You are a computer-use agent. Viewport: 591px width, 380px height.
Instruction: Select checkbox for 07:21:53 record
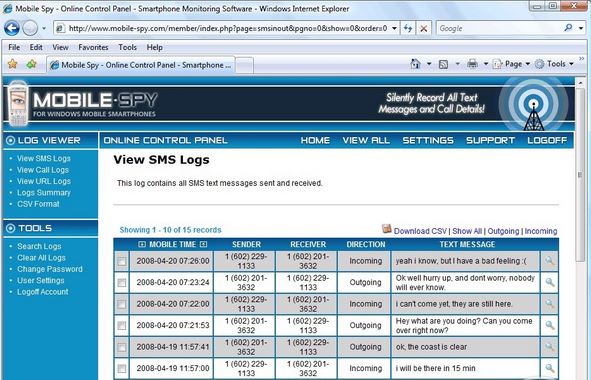point(122,326)
